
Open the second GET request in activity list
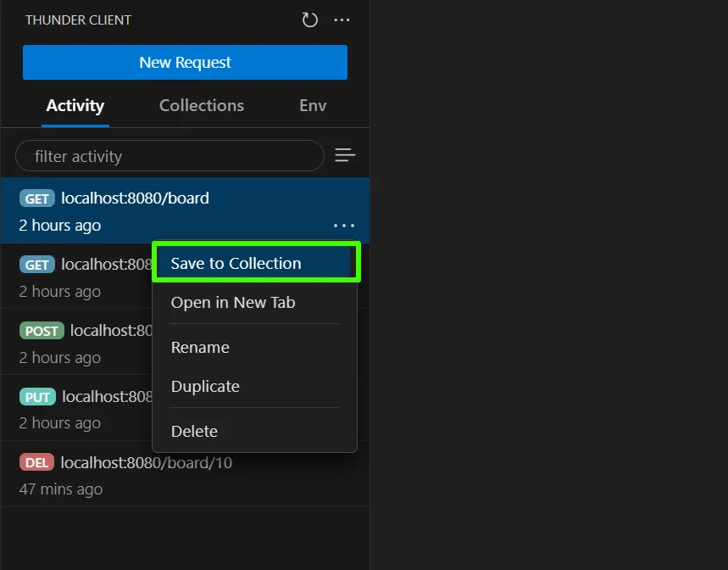[x=76, y=276]
